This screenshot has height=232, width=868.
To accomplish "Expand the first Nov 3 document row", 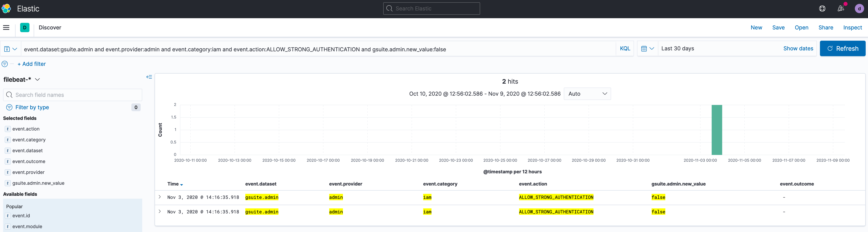I will click(x=160, y=197).
